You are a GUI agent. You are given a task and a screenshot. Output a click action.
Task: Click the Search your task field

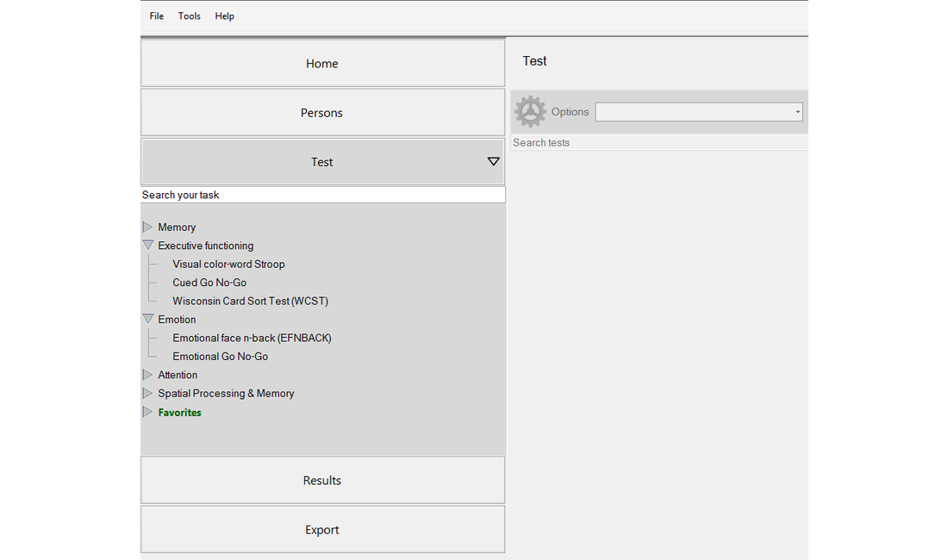point(322,196)
